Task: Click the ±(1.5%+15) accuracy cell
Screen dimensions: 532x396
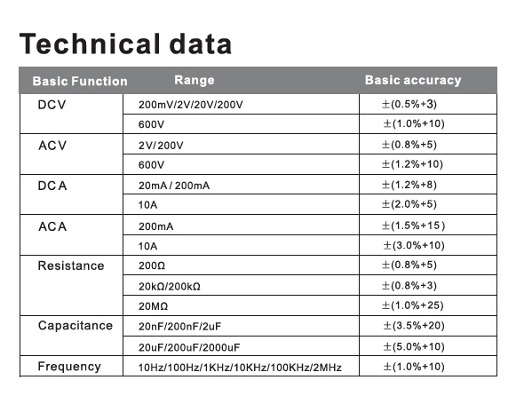Action: 428,225
